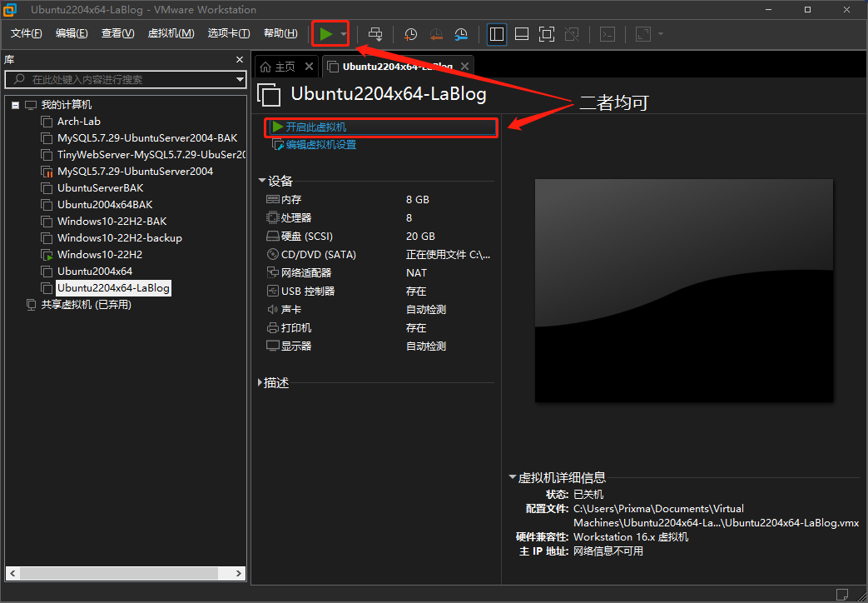Click 编辑虚拟机设置 link
Viewport: 868px width, 603px height.
point(321,145)
